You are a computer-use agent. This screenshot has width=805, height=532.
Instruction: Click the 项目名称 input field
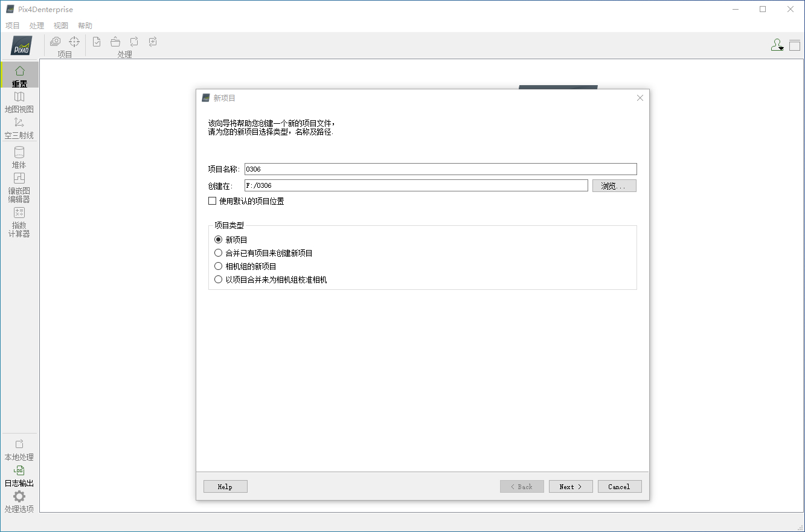pos(441,169)
